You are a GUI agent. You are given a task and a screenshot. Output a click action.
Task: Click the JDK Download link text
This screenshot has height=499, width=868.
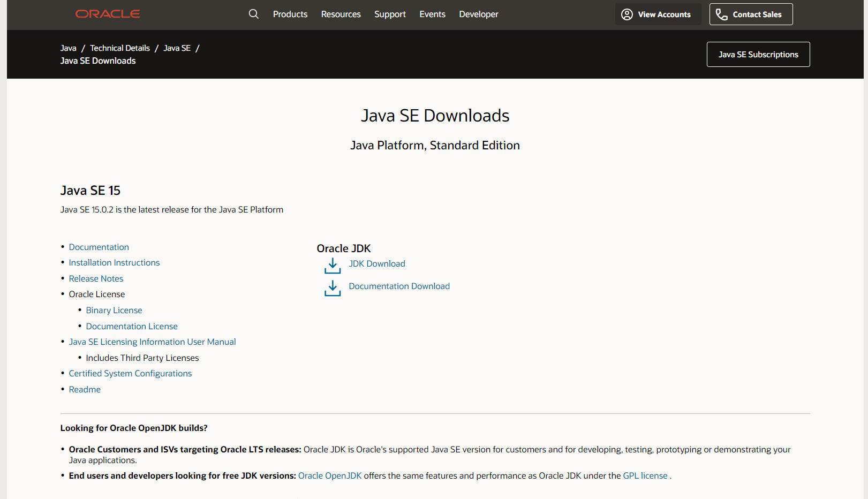coord(377,263)
